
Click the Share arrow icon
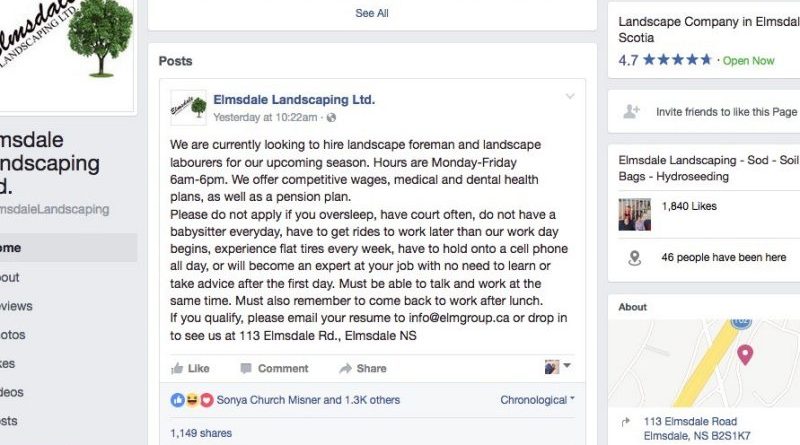[342, 368]
